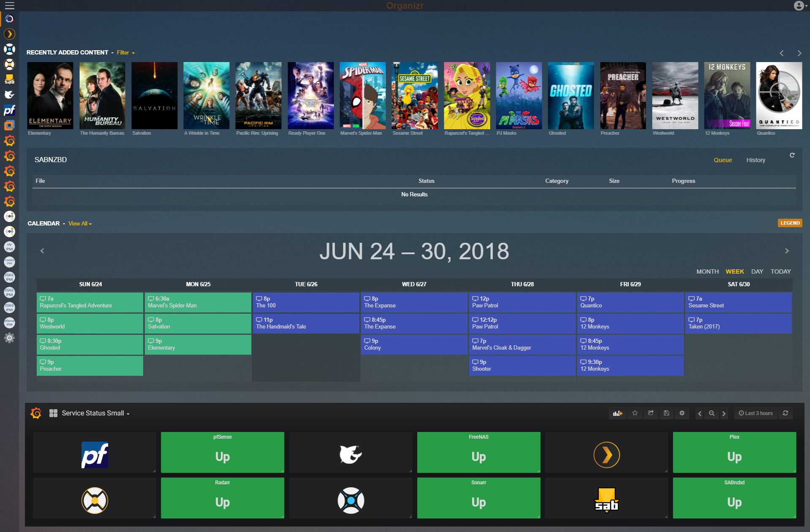Shift Grafana time range forward

click(x=724, y=413)
